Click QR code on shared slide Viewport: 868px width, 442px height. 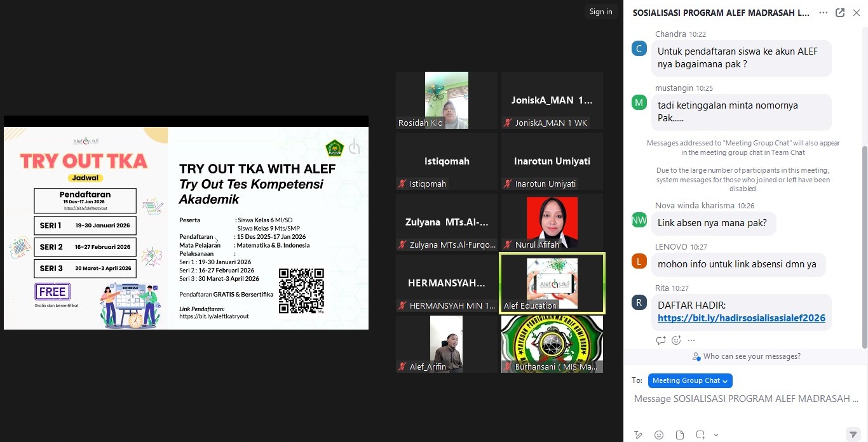302,291
